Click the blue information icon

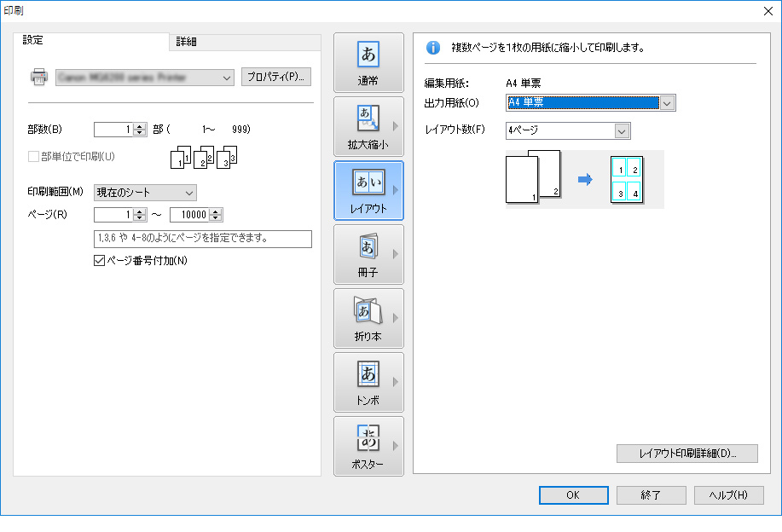click(432, 47)
